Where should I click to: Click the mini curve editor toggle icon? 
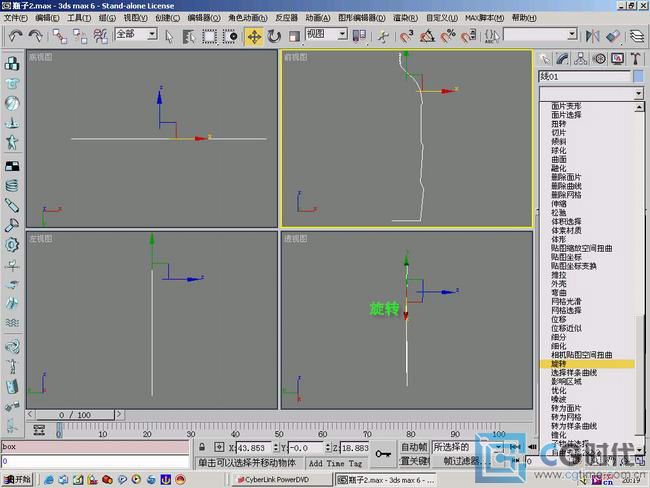(39, 430)
